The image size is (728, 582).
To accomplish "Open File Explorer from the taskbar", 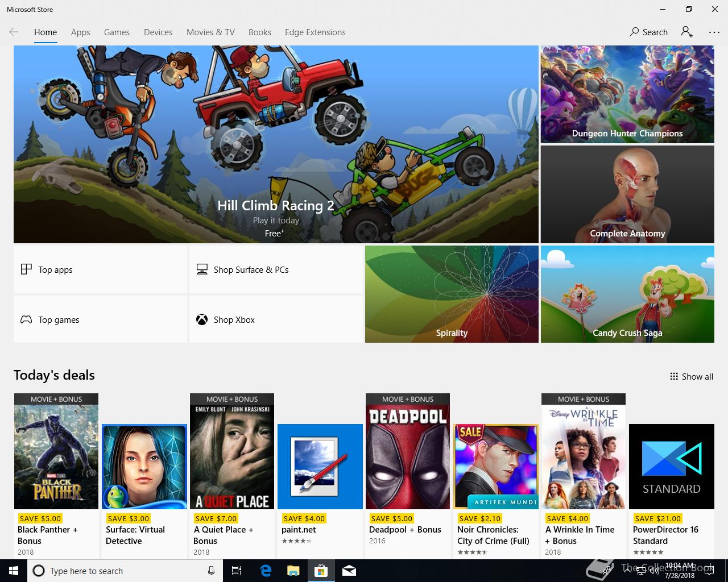I will coord(293,571).
